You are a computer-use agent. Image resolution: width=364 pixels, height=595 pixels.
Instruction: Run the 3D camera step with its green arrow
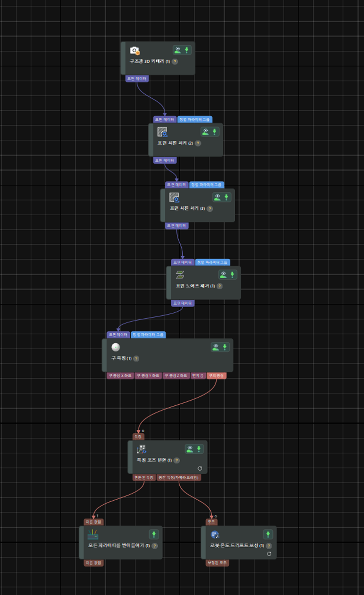[186, 50]
